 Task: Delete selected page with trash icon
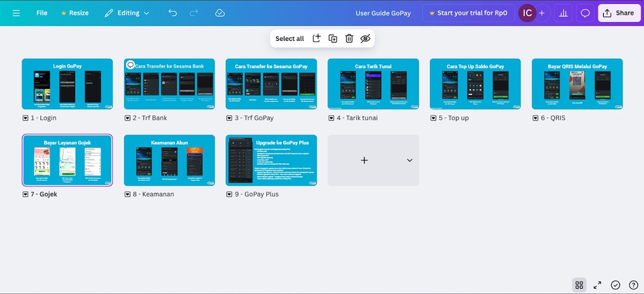tap(349, 39)
